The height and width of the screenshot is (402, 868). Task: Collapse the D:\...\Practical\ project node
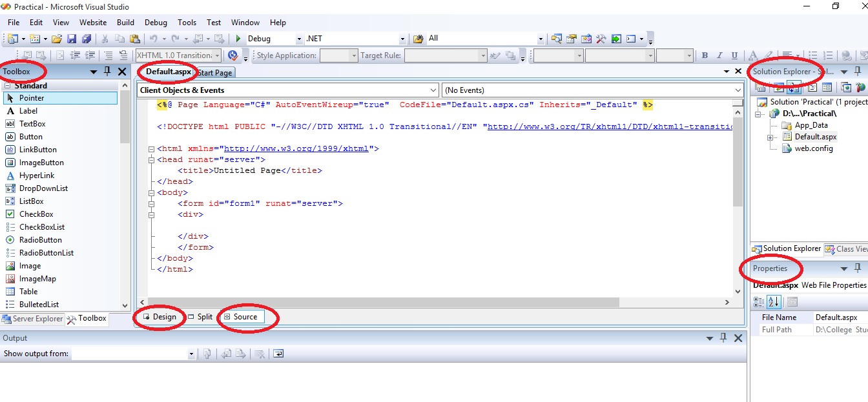759,114
